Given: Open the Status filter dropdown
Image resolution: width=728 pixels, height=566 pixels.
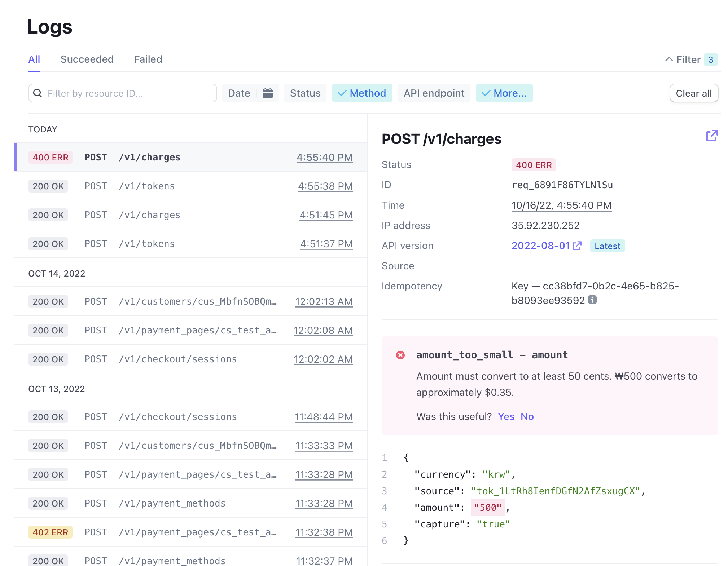Looking at the screenshot, I should coord(305,93).
